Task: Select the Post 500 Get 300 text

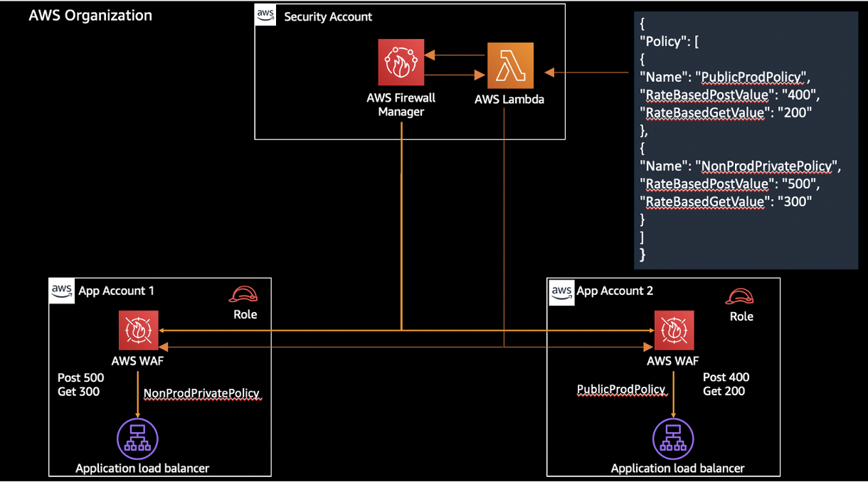Action: [78, 385]
